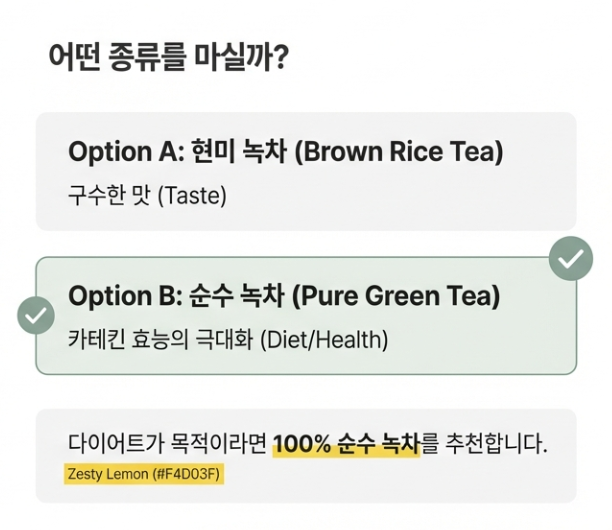Viewport: 612px width, 530px height.
Task: Click the Option A: 현미 녹차 title text
Action: [178, 151]
